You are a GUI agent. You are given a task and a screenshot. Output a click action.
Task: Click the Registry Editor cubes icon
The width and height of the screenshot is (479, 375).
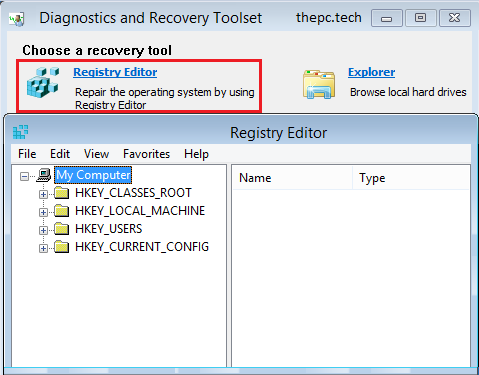43,82
